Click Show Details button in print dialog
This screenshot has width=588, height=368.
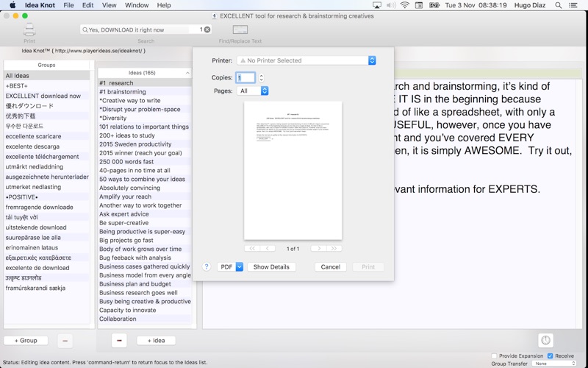pyautogui.click(x=271, y=266)
